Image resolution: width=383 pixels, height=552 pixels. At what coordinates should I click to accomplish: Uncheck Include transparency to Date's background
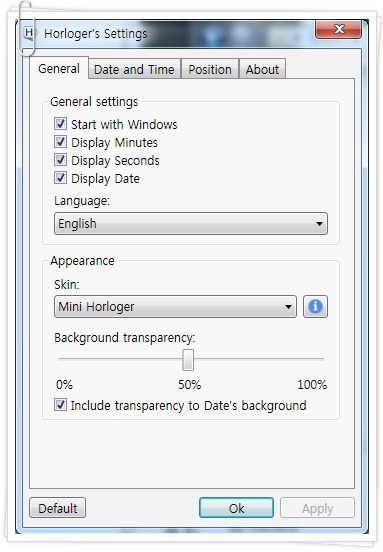[x=60, y=405]
